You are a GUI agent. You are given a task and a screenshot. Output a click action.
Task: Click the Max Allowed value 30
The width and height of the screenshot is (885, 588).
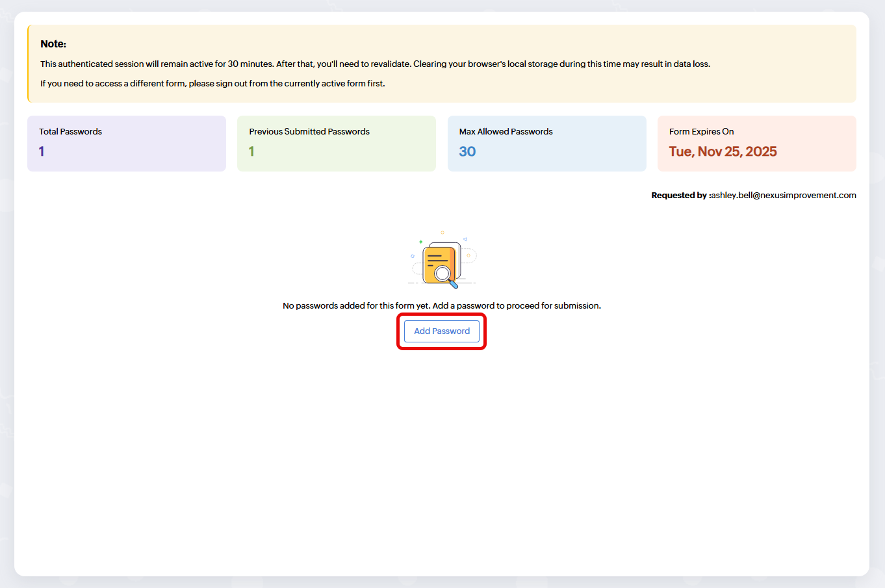coord(467,151)
